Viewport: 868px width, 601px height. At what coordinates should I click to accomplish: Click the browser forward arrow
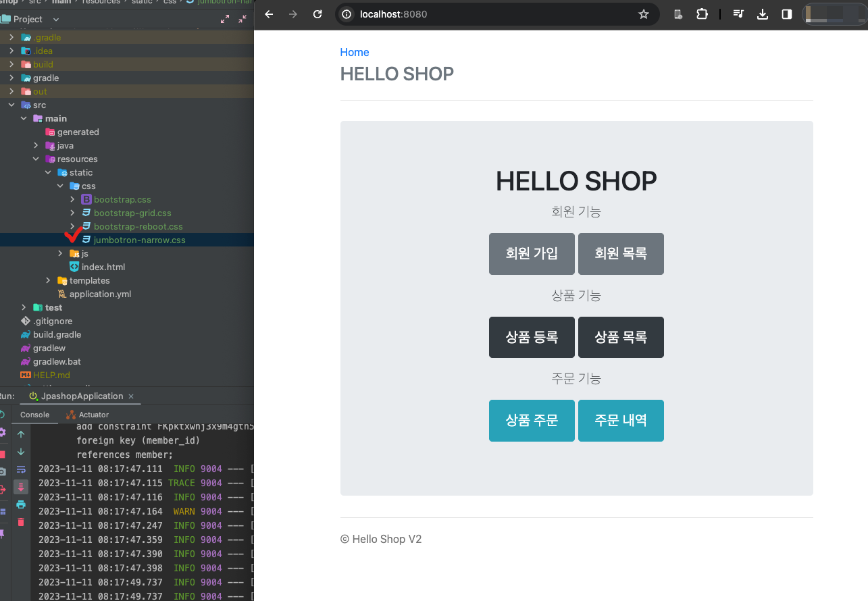[x=293, y=14]
